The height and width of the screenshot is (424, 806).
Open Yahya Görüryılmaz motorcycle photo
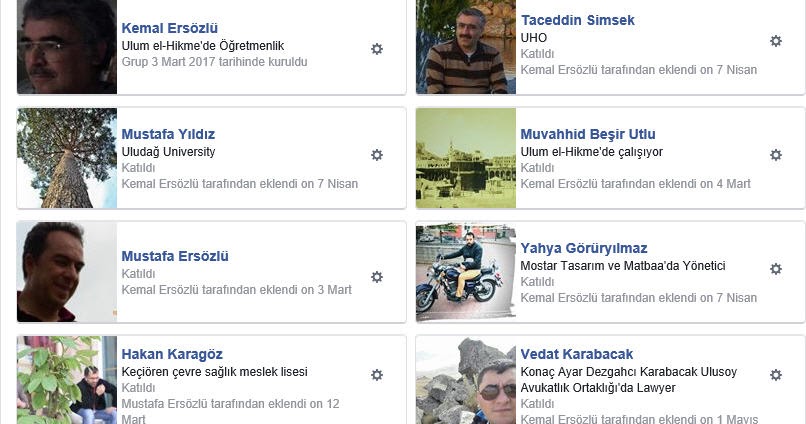click(x=466, y=272)
